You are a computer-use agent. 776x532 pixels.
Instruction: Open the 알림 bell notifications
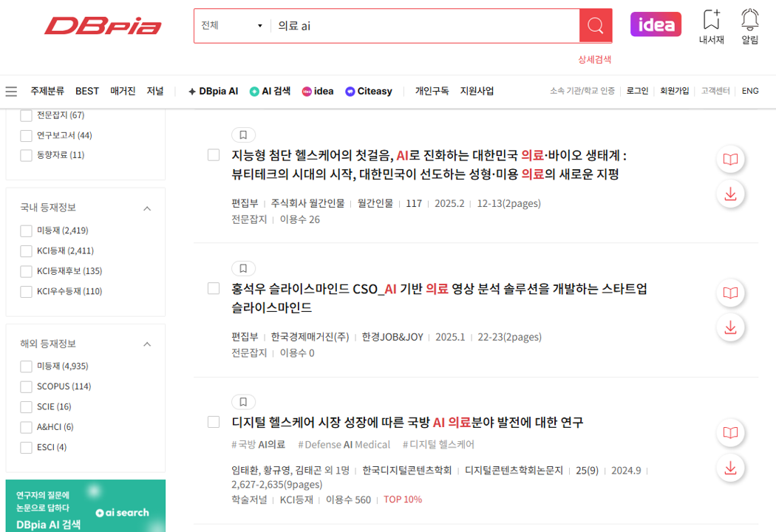(750, 27)
